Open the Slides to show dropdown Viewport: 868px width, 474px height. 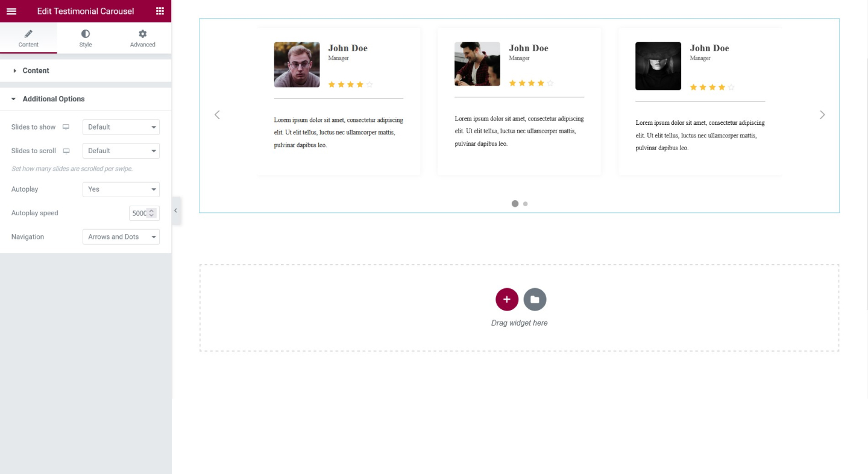121,127
